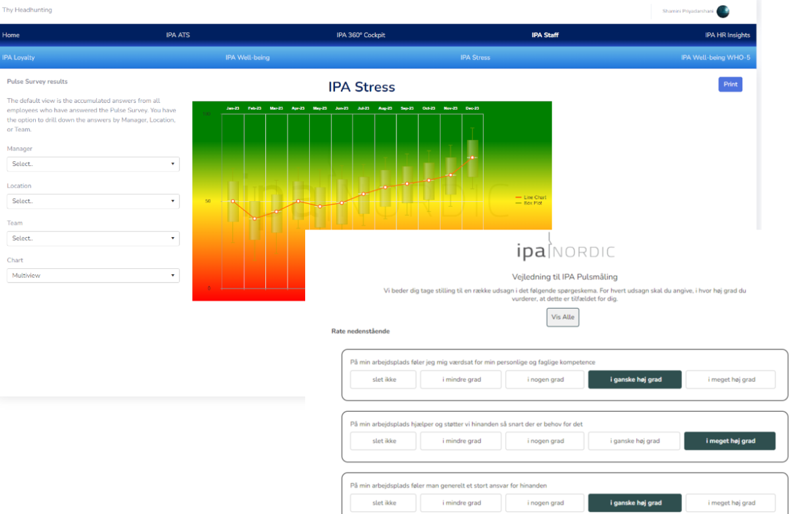Click the Dec-23 data point on the chart
Image resolution: width=812 pixels, height=514 pixels.
pyautogui.click(x=472, y=157)
